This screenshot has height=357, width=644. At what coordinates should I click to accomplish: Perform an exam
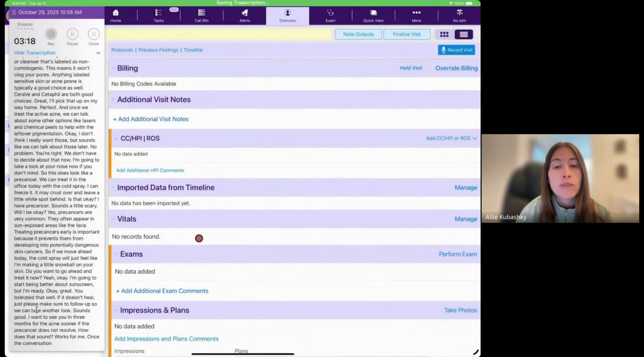(x=458, y=254)
